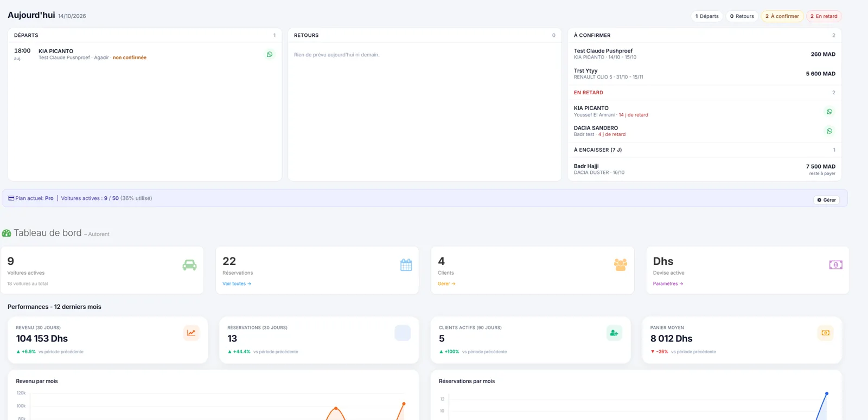Contact Youssef El Amrani via WhatsApp icon
The height and width of the screenshot is (420, 868).
[x=829, y=112]
